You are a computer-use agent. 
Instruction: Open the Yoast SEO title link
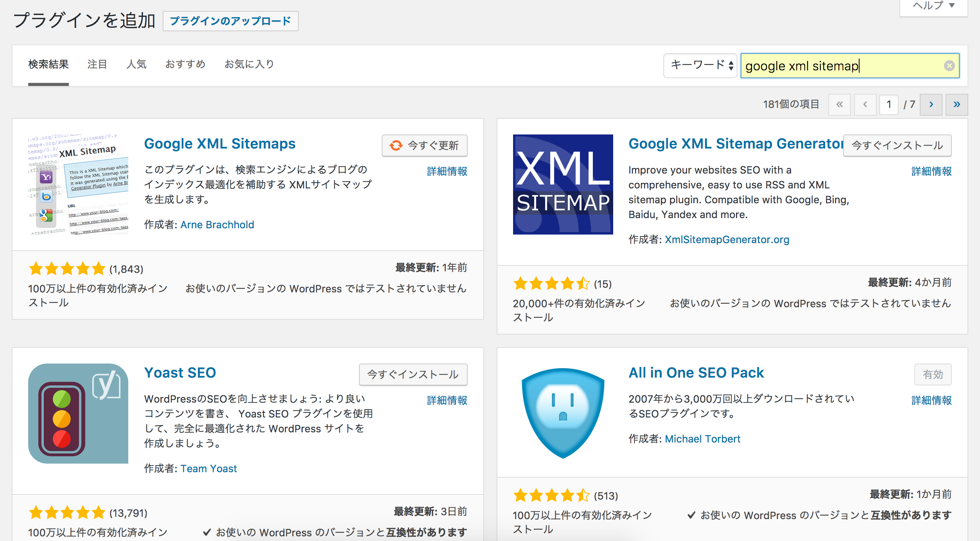click(x=180, y=373)
